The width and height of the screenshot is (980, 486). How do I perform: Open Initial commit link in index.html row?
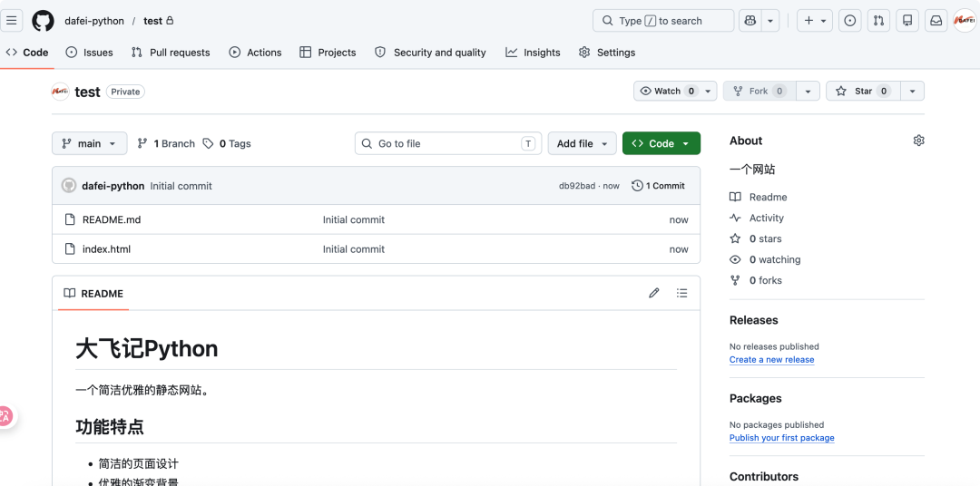pos(354,249)
